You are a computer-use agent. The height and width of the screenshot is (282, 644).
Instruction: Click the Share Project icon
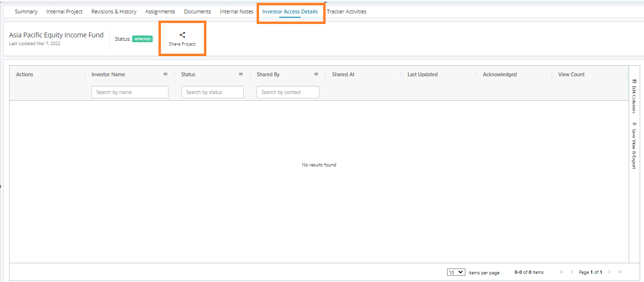182,35
